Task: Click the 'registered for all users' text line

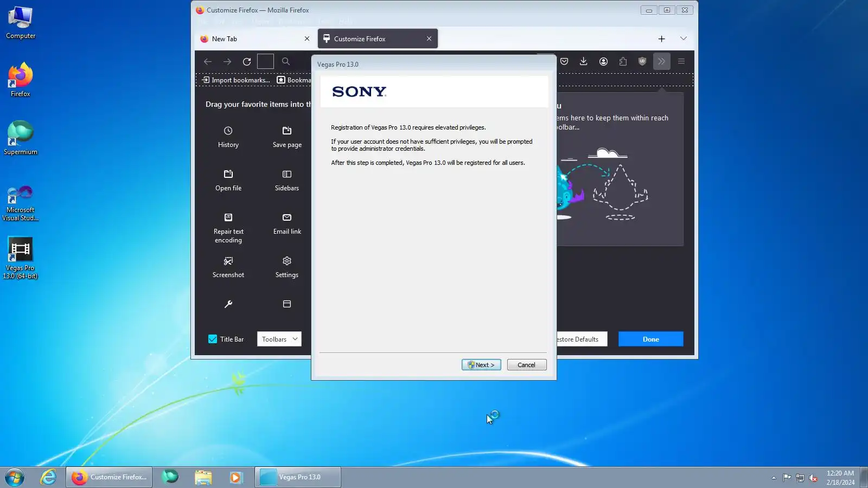Action: pos(428,163)
